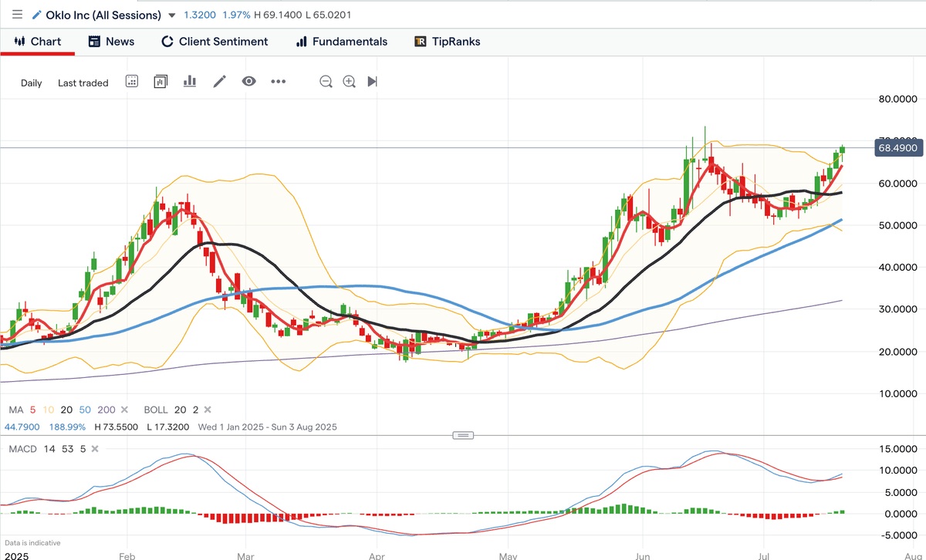The image size is (926, 560).
Task: Remove the MA indicator
Action: point(123,410)
